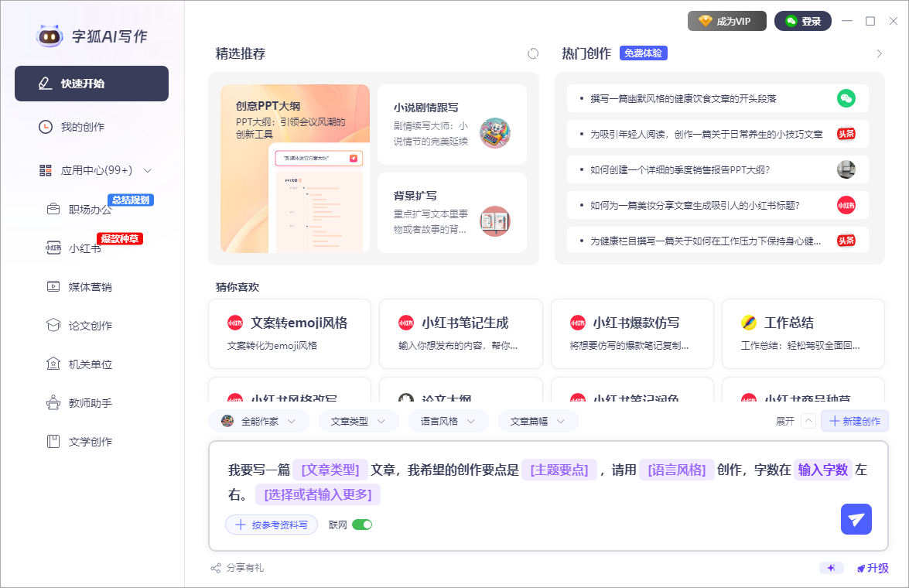Click the 爆款种草 tag

tap(120, 238)
